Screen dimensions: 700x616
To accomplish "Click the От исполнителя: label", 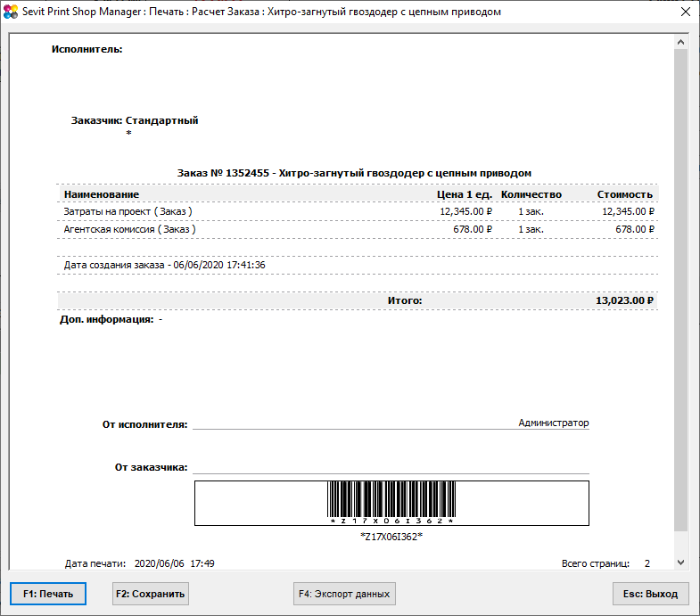I will (x=145, y=424).
